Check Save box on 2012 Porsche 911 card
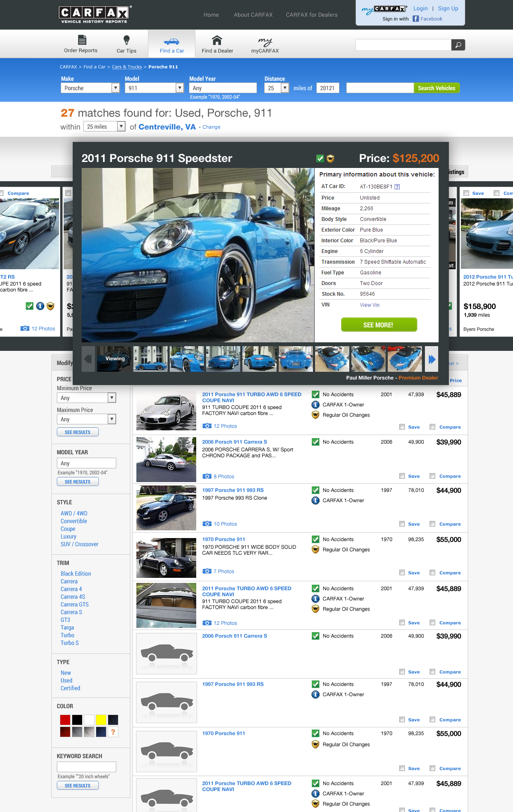The height and width of the screenshot is (812, 513). (x=466, y=193)
